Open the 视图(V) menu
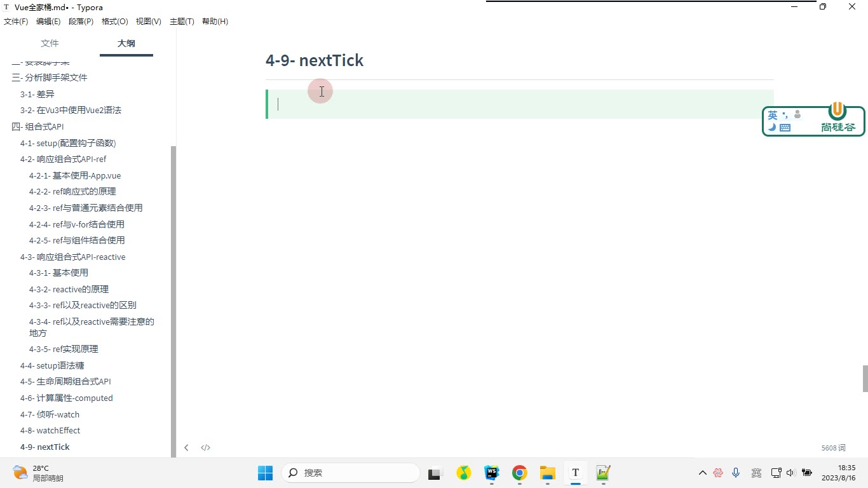 (149, 22)
